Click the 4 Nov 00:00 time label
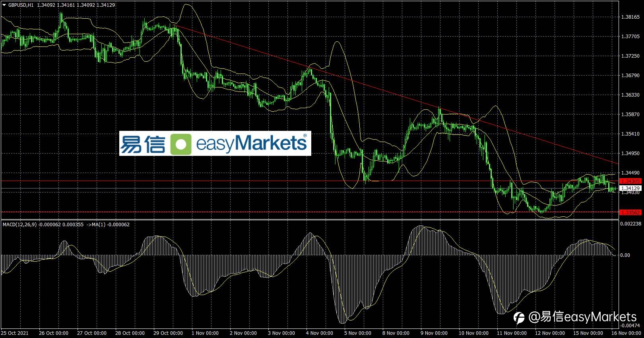The height and width of the screenshot is (338, 644). point(320,333)
